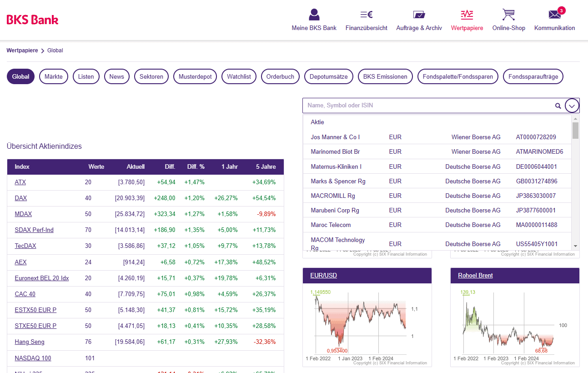Open the Rohoel Brent chart title link

tap(475, 275)
